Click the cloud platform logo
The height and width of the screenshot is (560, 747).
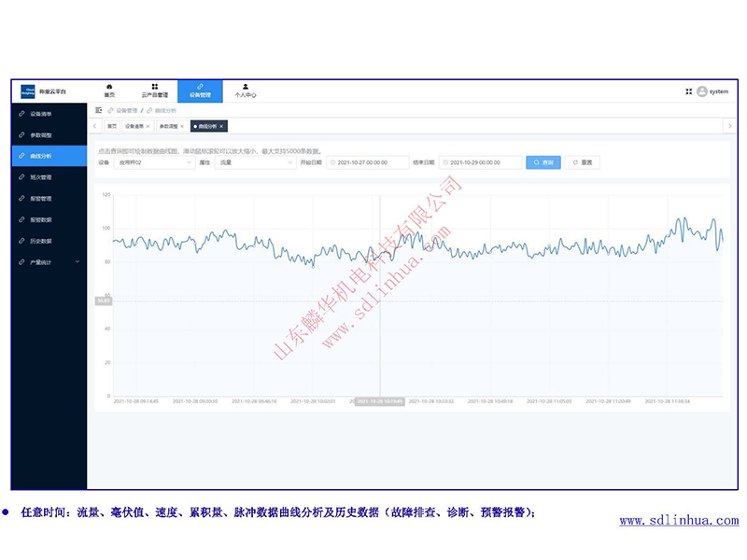(x=28, y=91)
